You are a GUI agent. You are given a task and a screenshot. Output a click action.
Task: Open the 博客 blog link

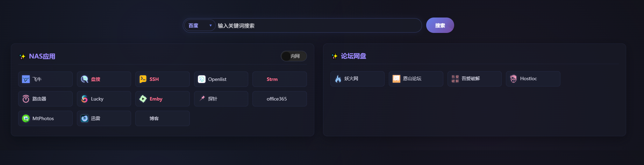pyautogui.click(x=154, y=118)
